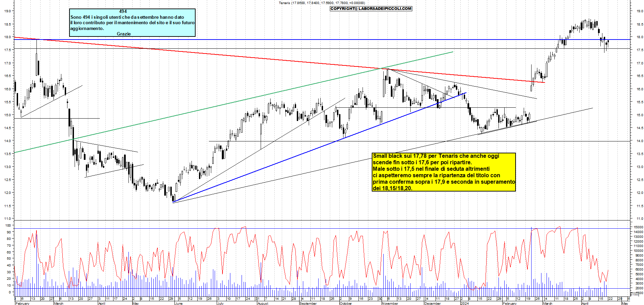Click the 15000 value on volume axis
644x305 pixels.
(639, 227)
